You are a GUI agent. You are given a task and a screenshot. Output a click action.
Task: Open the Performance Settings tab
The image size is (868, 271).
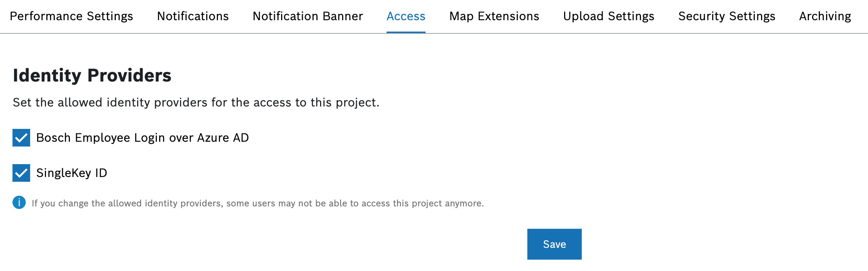pyautogui.click(x=71, y=16)
